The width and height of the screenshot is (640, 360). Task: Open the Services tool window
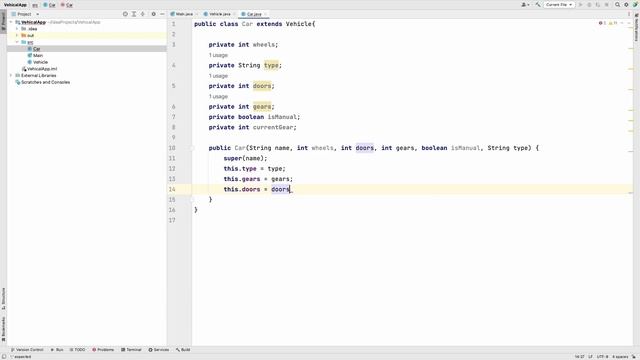(158, 350)
